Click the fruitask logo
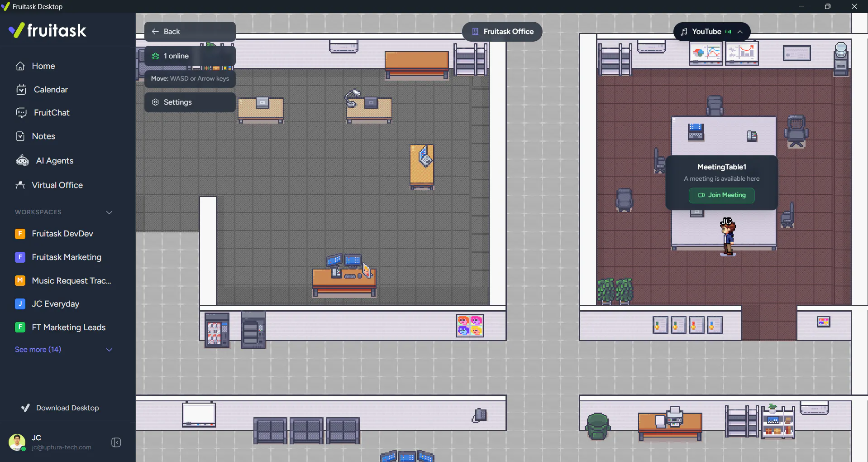This screenshot has height=462, width=868. pyautogui.click(x=48, y=30)
